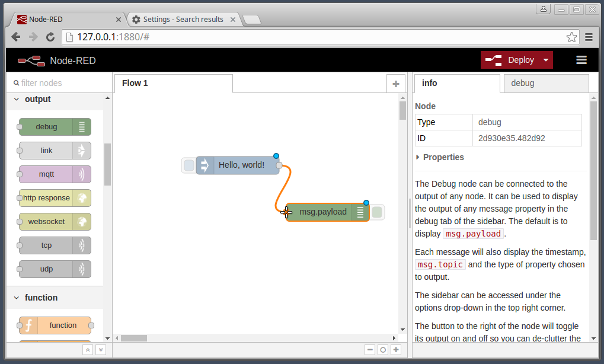Image resolution: width=604 pixels, height=364 pixels.
Task: Close the Settings browser tab
Action: [233, 20]
